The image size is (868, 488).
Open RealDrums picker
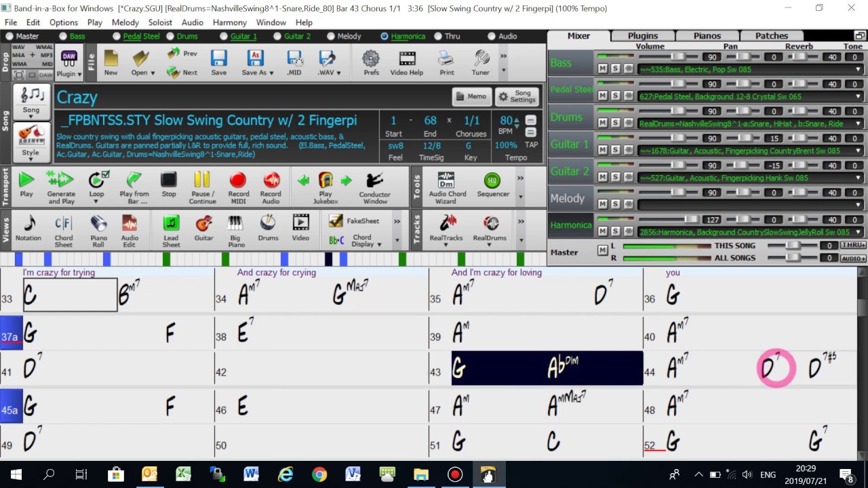[x=490, y=229]
